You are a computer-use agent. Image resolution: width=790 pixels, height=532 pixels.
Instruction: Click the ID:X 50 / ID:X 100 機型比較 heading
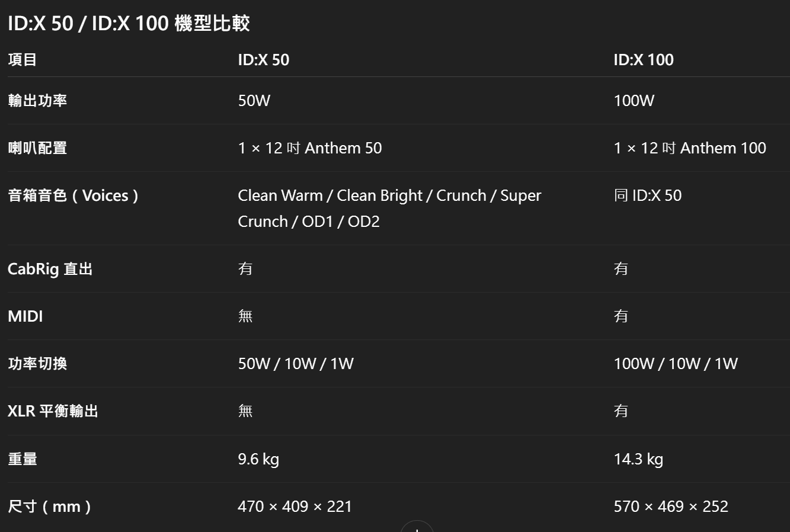point(129,24)
